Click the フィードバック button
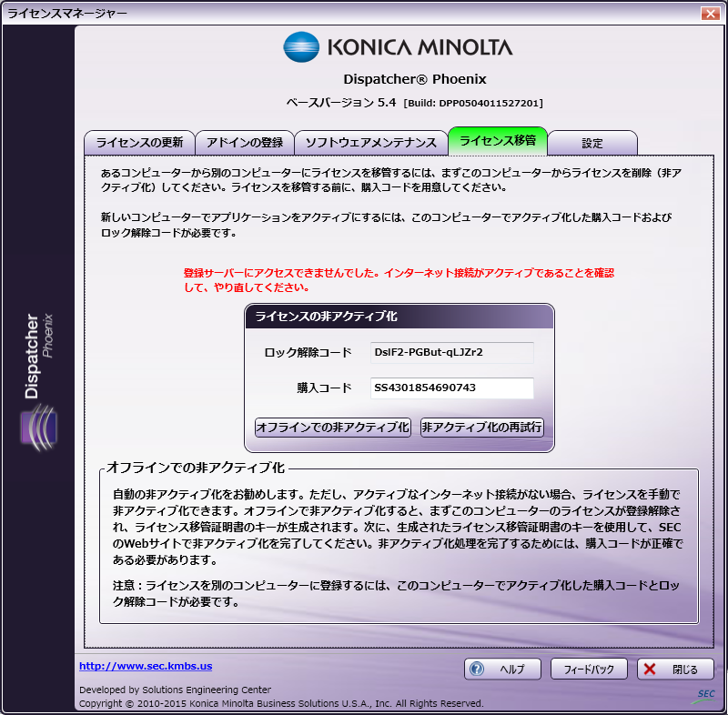This screenshot has width=728, height=715. click(589, 670)
